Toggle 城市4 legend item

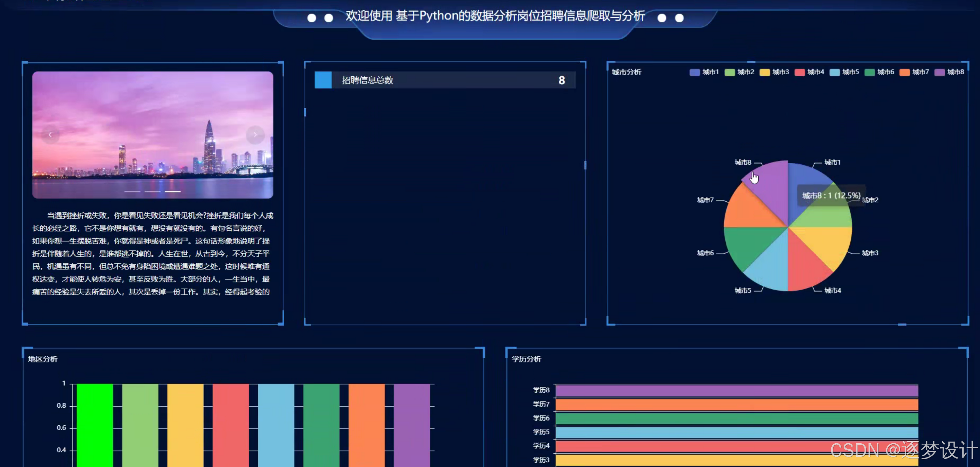tap(809, 72)
